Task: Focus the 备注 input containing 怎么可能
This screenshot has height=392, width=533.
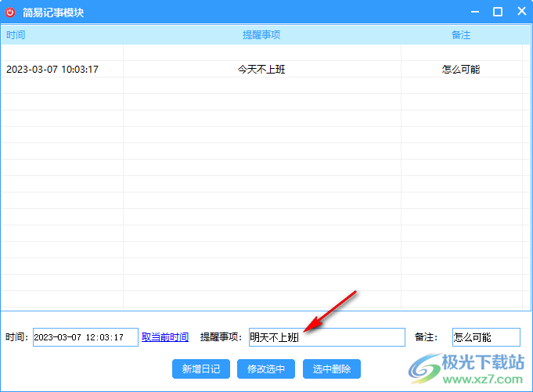Action: pyautogui.click(x=485, y=337)
